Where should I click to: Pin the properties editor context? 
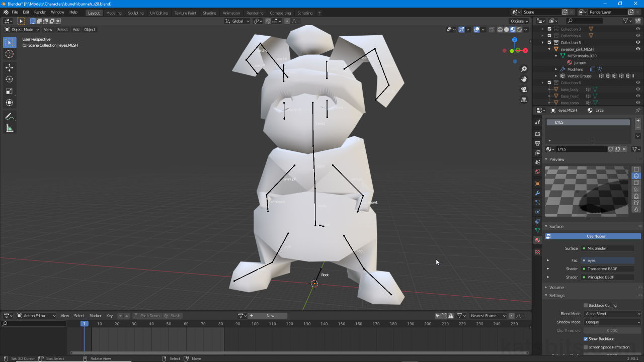point(638,110)
